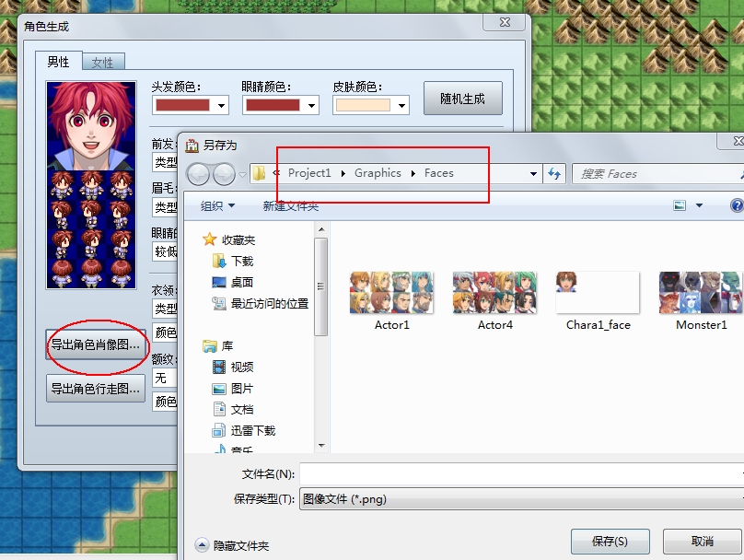This screenshot has width=744, height=560.
Task: Click the Xunlei Downloads icon in sidebar
Action: pyautogui.click(x=219, y=430)
